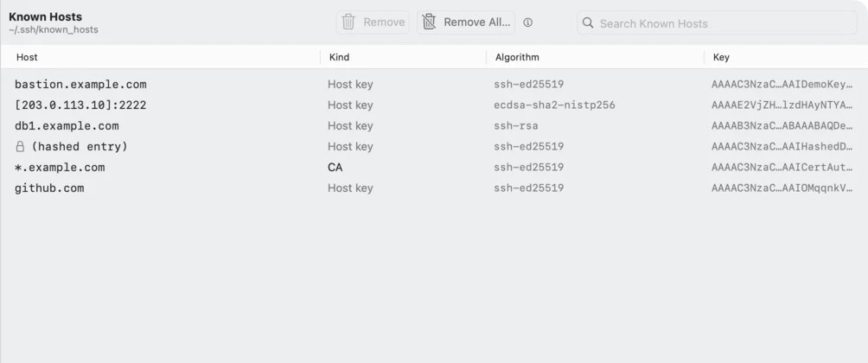This screenshot has width=868, height=363.
Task: Click the ~/.ssh/known_hosts path label
Action: pos(53,30)
